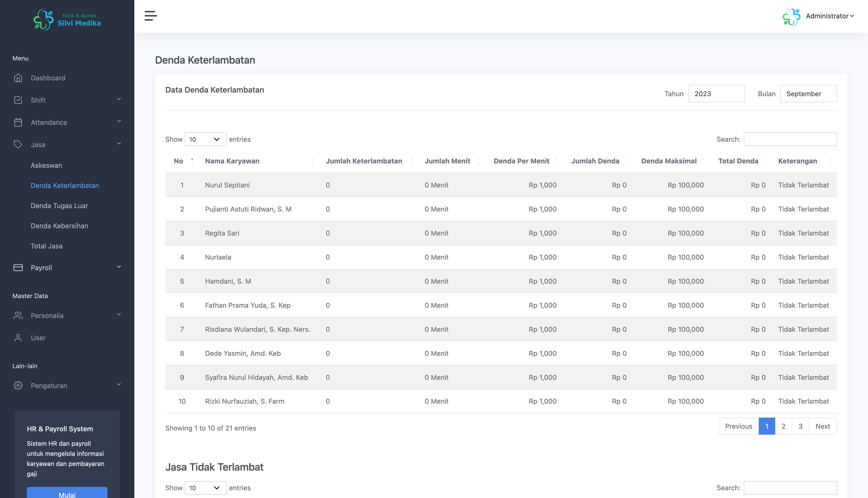868x498 pixels.
Task: Open the User menu item
Action: 38,338
